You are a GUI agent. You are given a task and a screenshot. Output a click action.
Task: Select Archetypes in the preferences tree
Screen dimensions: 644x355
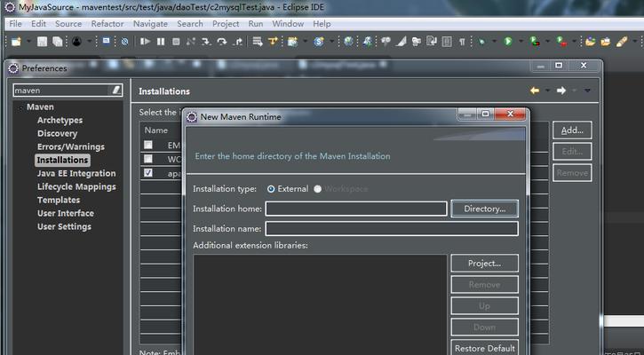[60, 120]
